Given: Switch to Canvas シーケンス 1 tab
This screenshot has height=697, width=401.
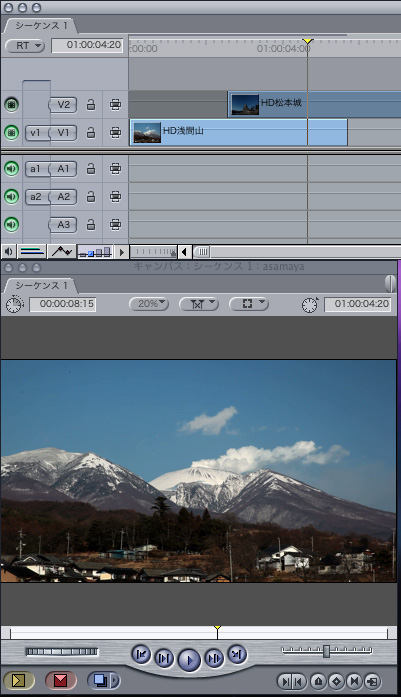Looking at the screenshot, I should pos(41,285).
